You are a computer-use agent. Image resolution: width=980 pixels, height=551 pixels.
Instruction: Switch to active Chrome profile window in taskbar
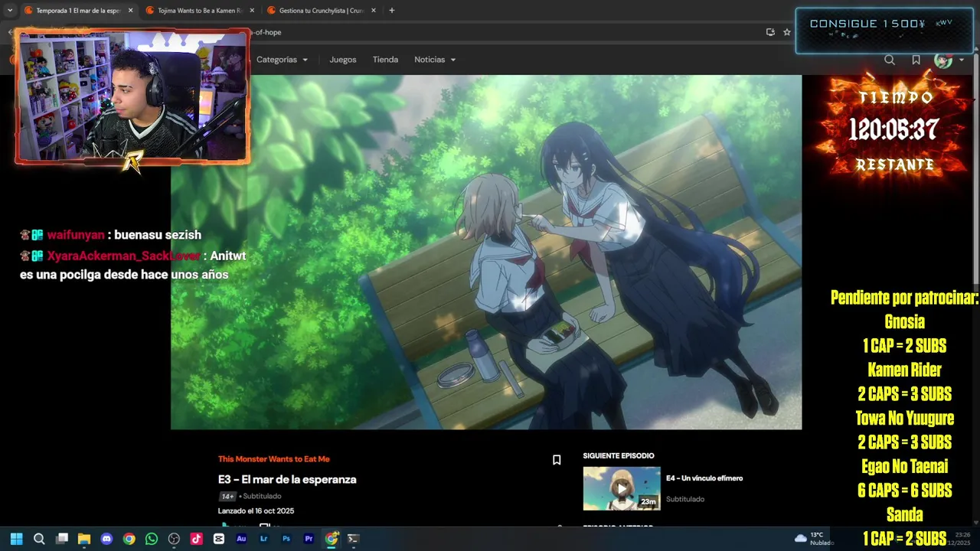pos(332,539)
